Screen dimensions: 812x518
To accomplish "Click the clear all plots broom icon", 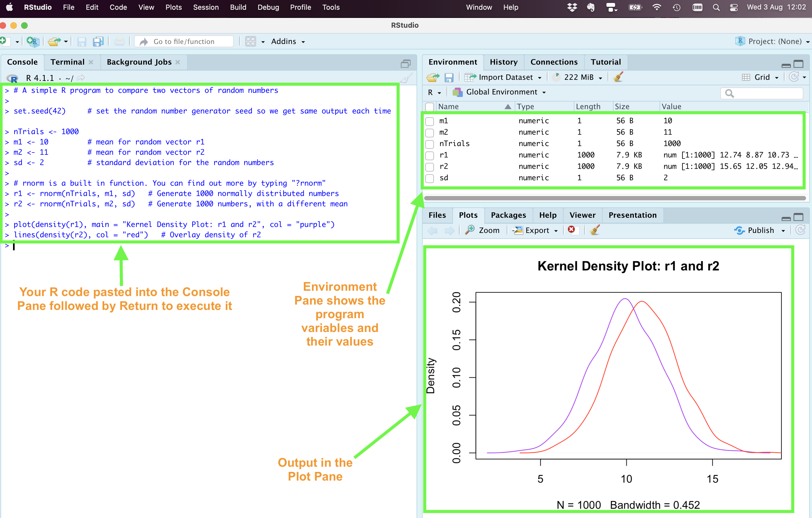I will pyautogui.click(x=595, y=230).
